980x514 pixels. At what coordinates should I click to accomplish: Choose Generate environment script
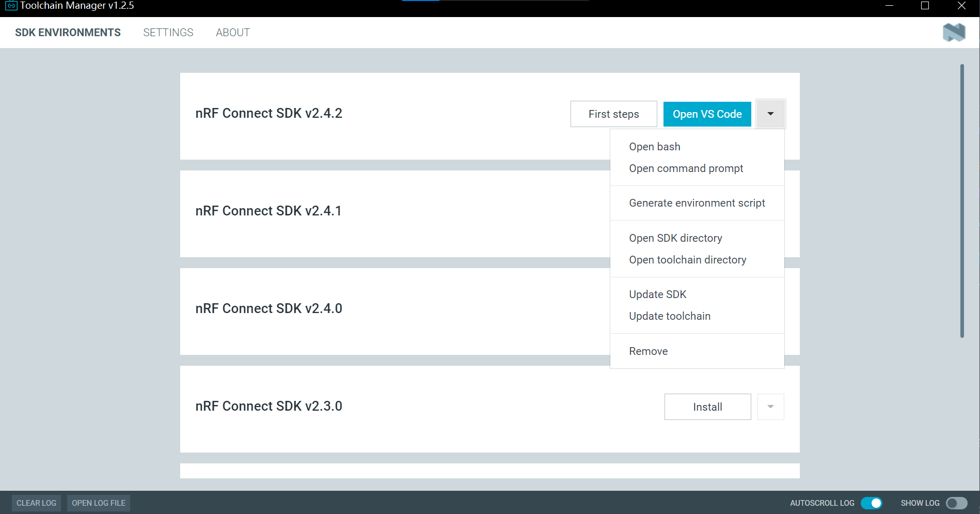[697, 203]
